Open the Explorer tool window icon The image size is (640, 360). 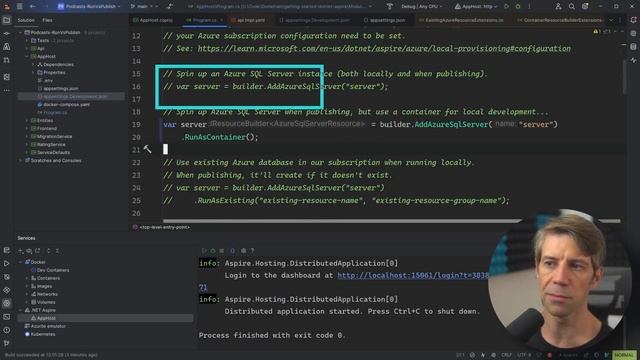click(7, 20)
